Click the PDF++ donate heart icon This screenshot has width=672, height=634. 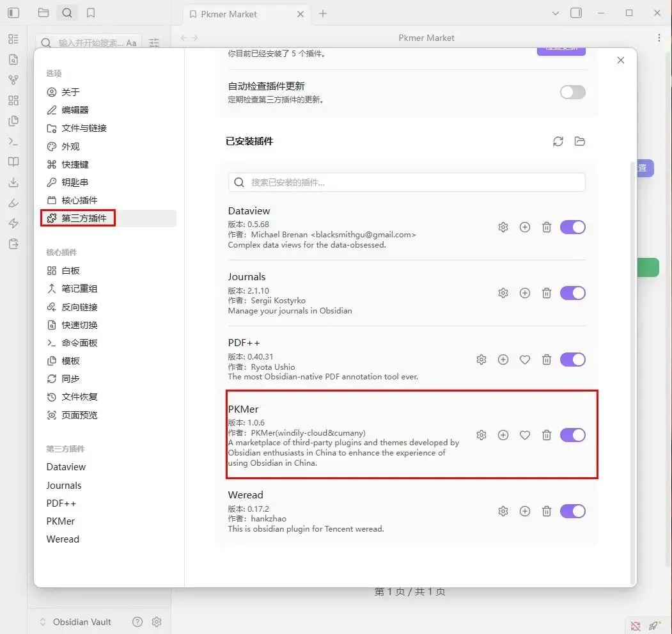coord(524,360)
